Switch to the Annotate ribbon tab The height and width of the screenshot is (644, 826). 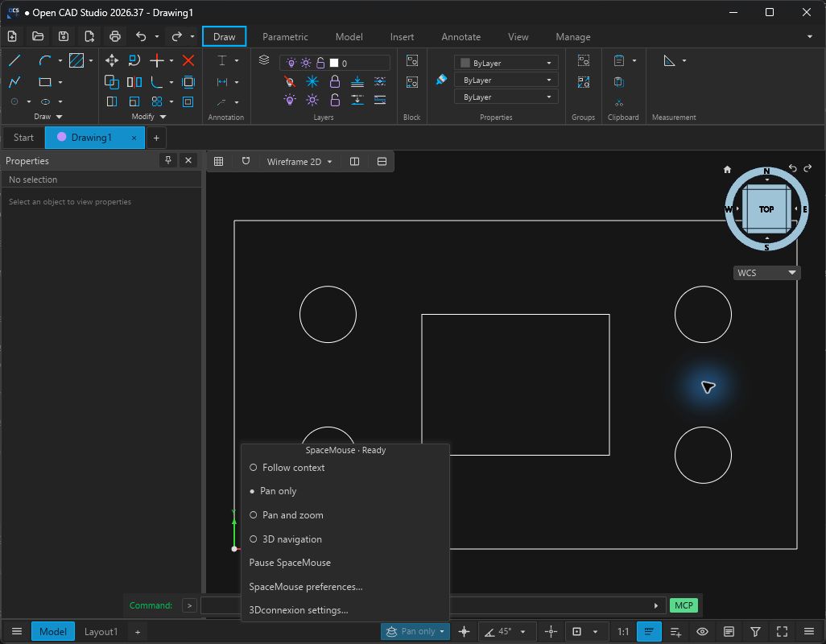[461, 37]
